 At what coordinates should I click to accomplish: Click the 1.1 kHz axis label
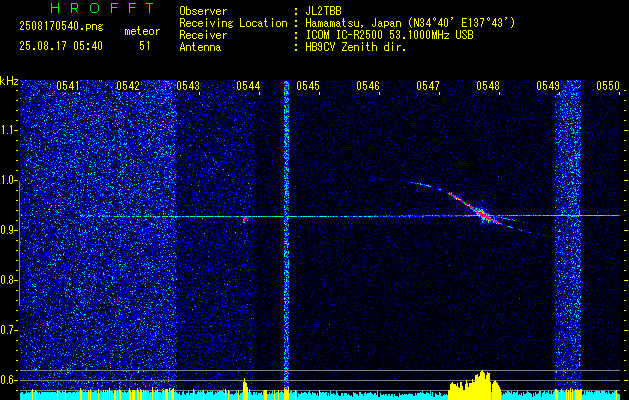[9, 130]
